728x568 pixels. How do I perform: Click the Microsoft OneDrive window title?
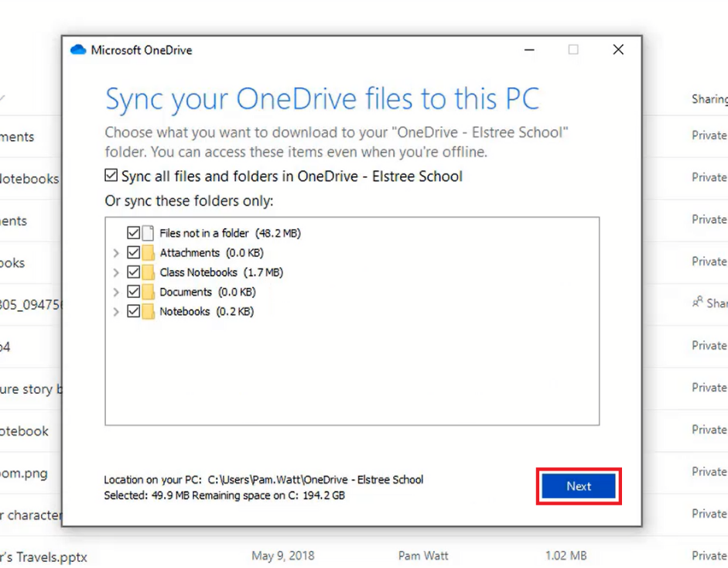tap(142, 50)
